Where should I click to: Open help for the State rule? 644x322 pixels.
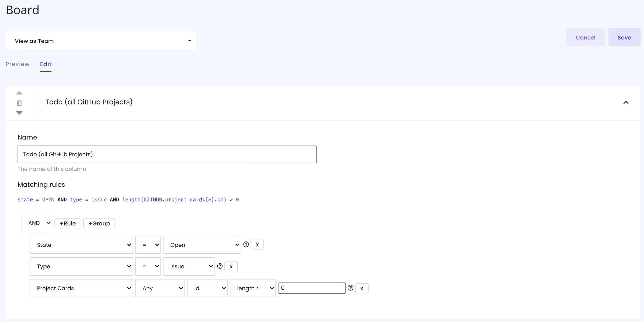[246, 244]
